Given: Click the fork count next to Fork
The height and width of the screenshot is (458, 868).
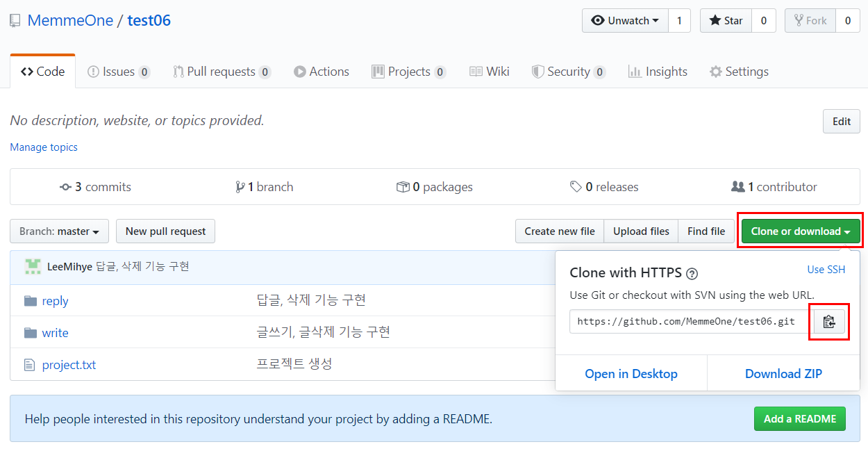Looking at the screenshot, I should 848,21.
